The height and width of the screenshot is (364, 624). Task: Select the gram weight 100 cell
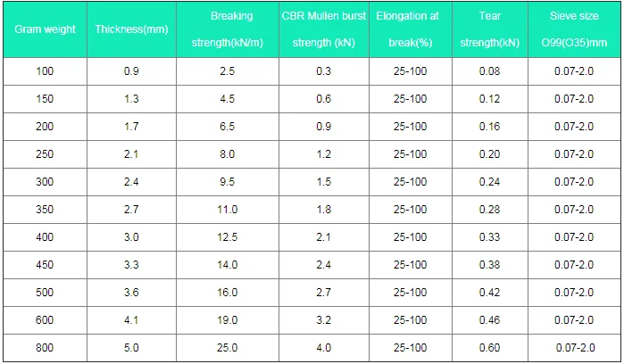coord(45,71)
